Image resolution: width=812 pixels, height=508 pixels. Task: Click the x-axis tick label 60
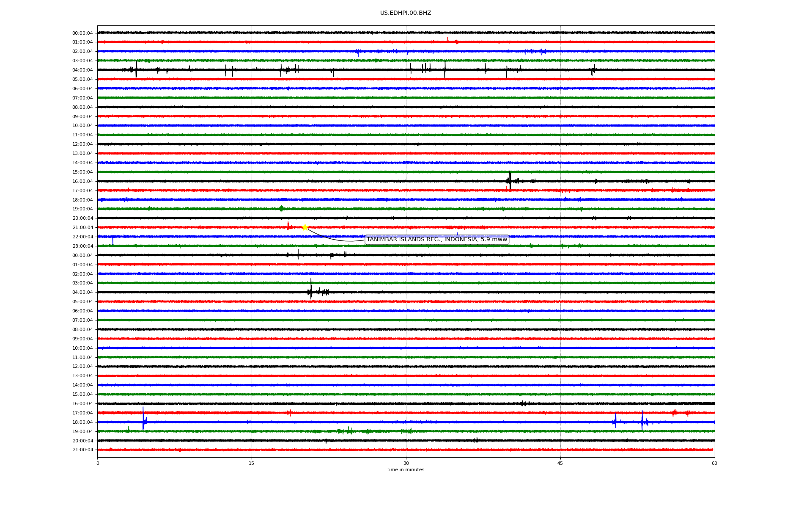point(714,463)
